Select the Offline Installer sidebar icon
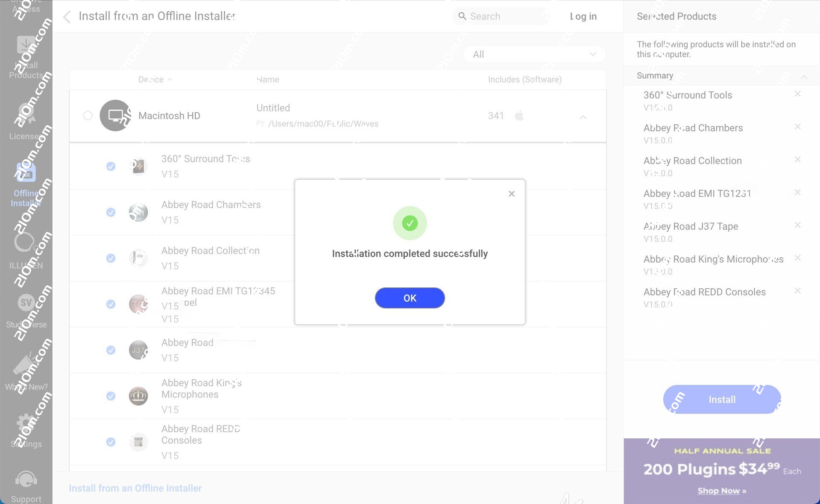The image size is (820, 504). pos(26,173)
